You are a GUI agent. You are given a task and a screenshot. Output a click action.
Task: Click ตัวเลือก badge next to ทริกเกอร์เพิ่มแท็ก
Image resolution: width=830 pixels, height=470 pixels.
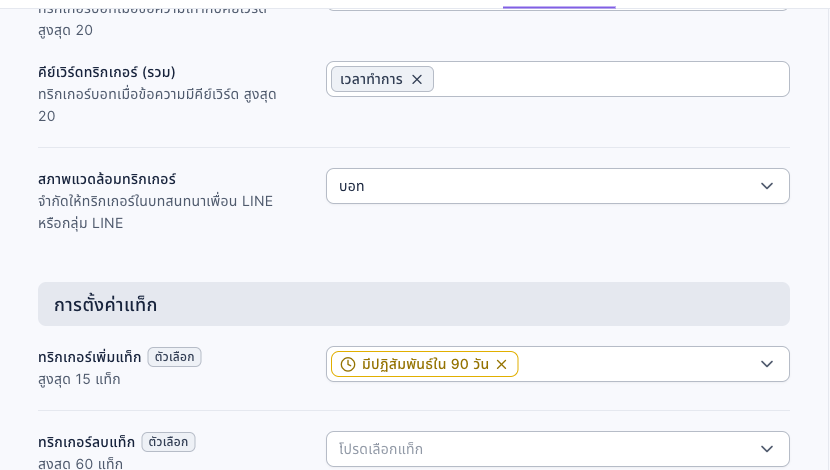(x=175, y=357)
